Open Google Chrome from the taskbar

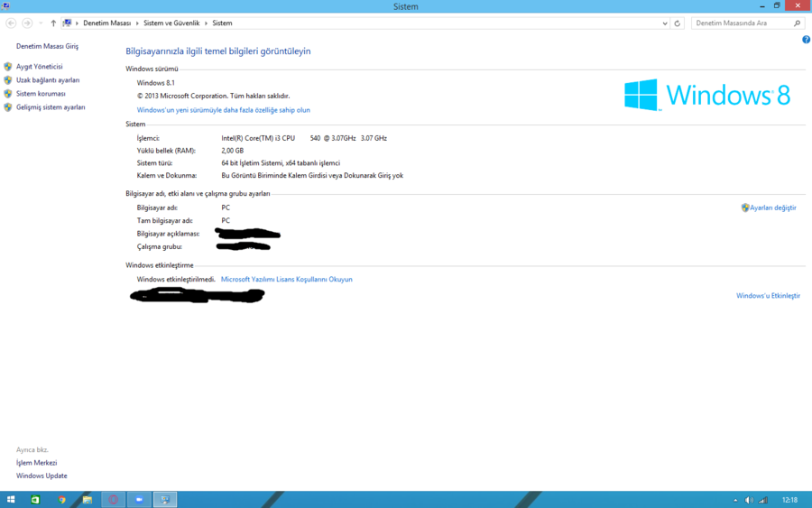(x=61, y=500)
